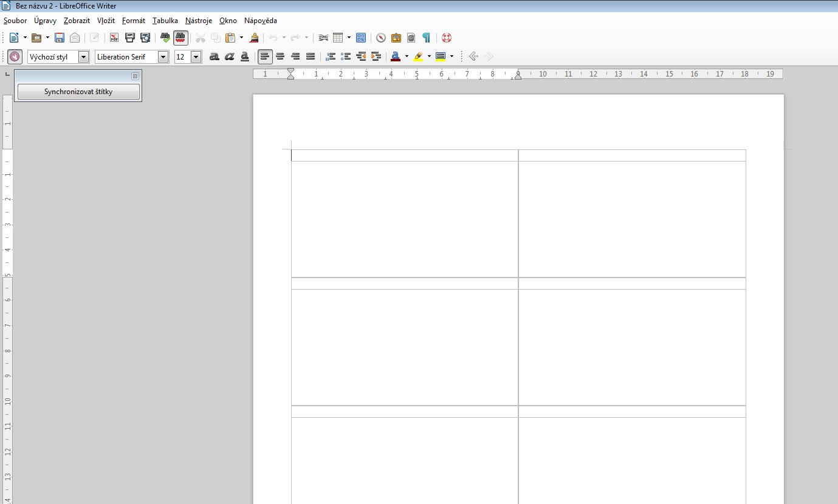Viewport: 838px width, 504px height.
Task: Toggle Underline formatting
Action: 244,56
